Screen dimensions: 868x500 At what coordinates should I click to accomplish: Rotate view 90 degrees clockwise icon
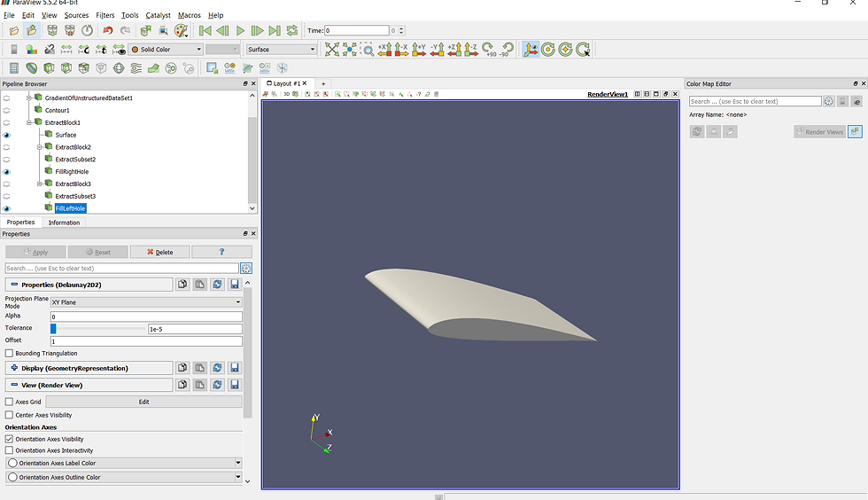click(489, 50)
